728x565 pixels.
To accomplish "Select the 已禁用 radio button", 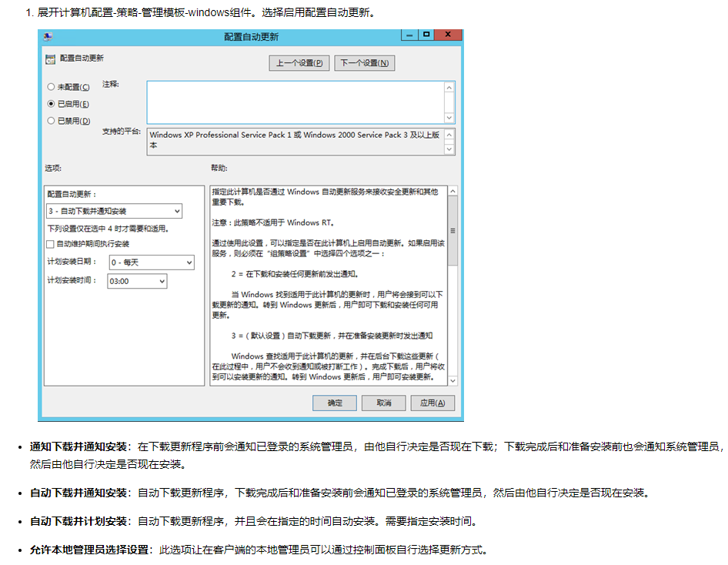I will pos(51,121).
